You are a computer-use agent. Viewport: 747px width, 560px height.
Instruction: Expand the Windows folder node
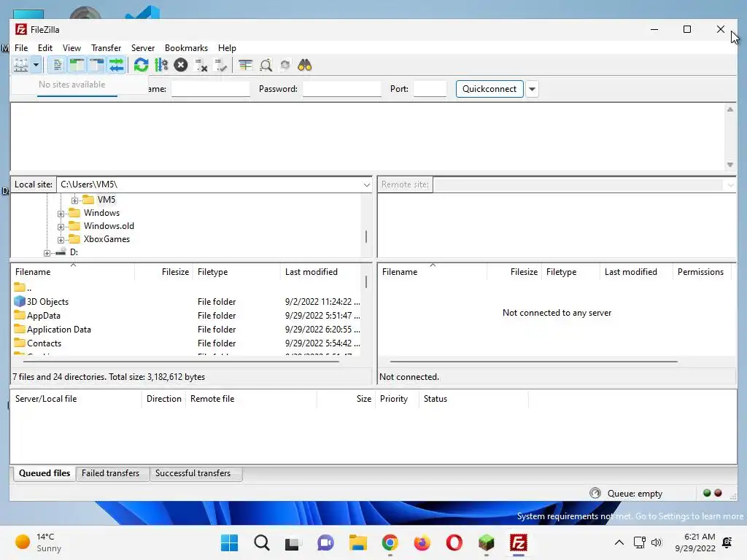click(x=61, y=214)
